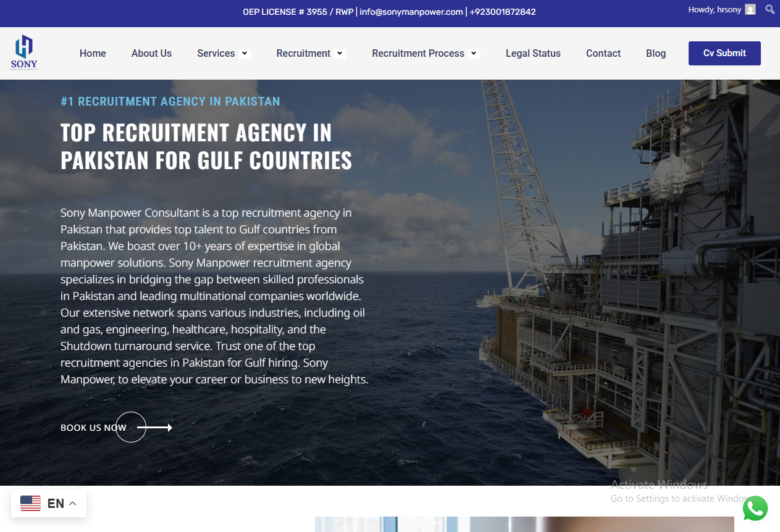Click the 'Top Recruitment Agency in Pakistan' heading
780x532 pixels.
pyautogui.click(x=206, y=146)
